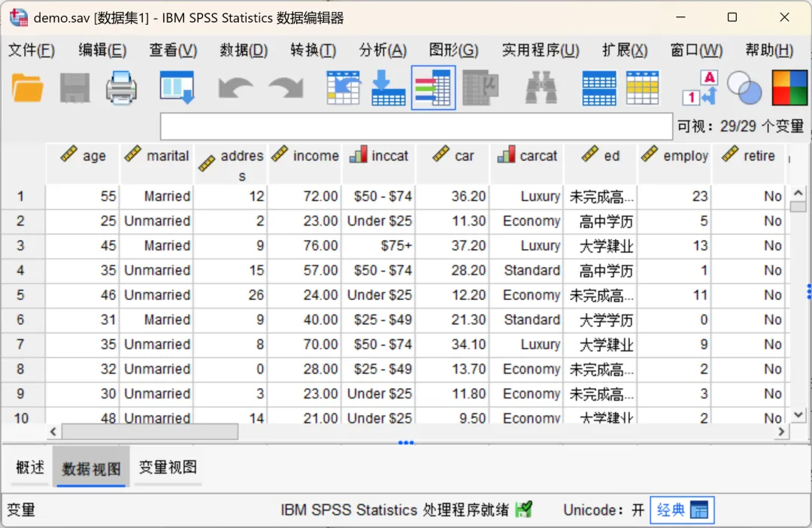
Task: Click the vertical scrollbar down arrow
Action: [x=798, y=415]
